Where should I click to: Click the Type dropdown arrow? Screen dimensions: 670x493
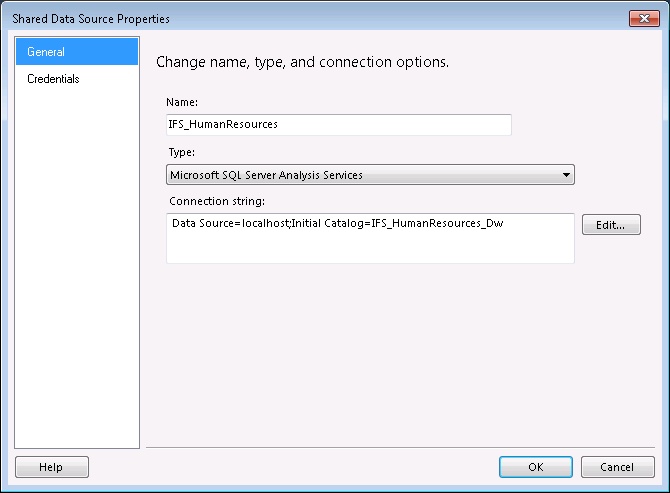tap(566, 175)
